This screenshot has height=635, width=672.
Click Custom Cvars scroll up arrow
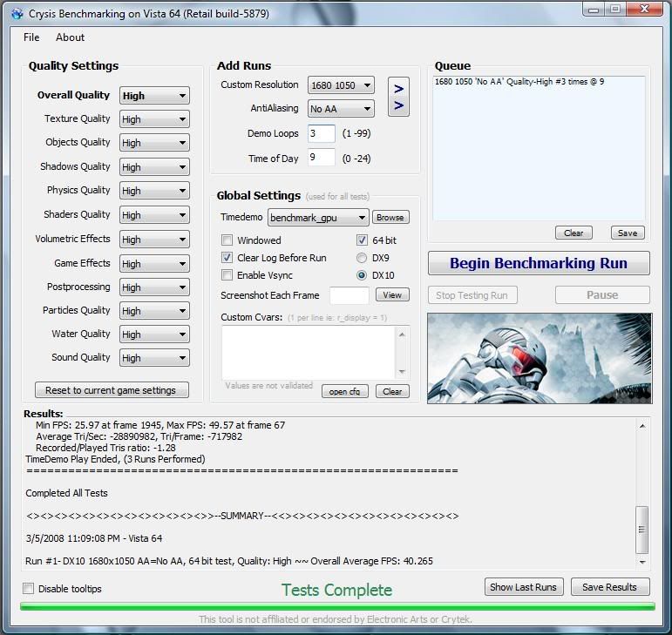402,334
